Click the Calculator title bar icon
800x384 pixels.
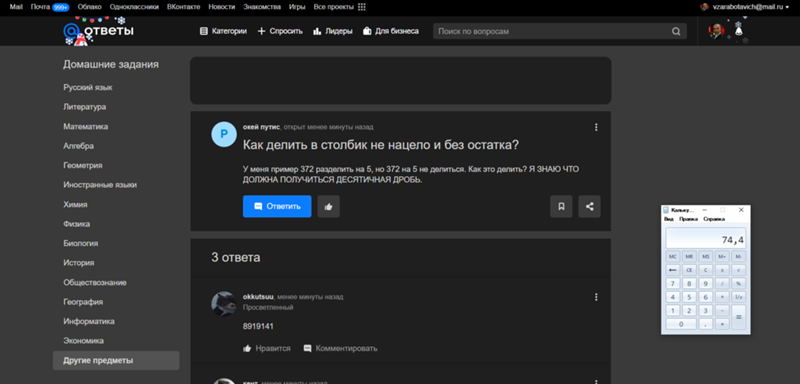[x=665, y=210]
